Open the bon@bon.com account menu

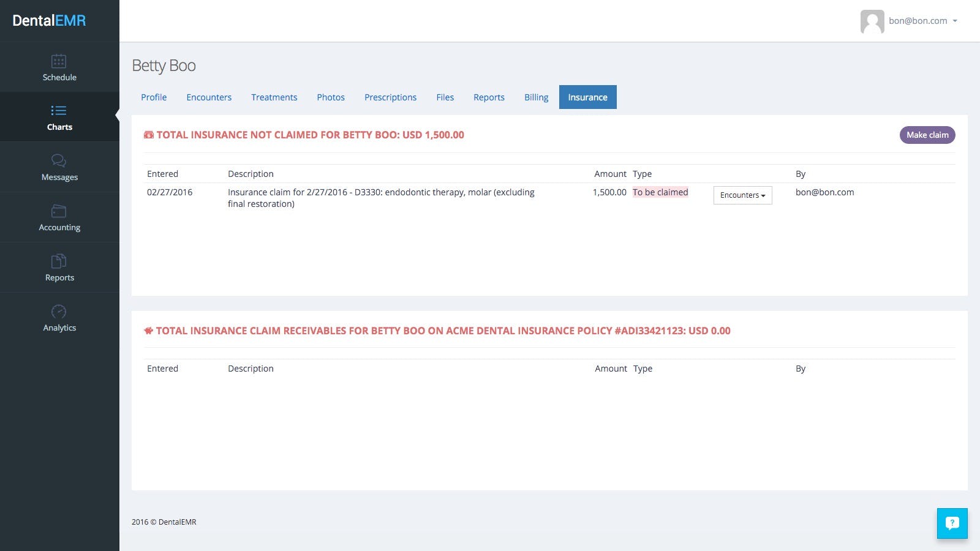click(x=918, y=20)
